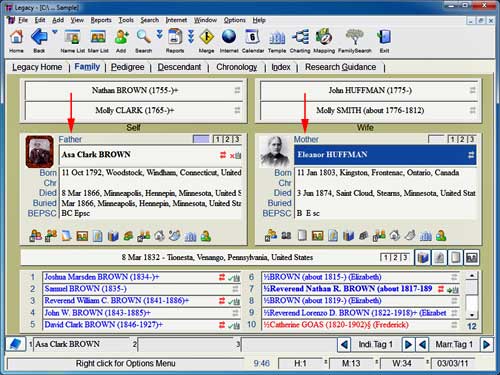
Task: Select parent Molly CLARK (1765-)
Action: click(133, 110)
